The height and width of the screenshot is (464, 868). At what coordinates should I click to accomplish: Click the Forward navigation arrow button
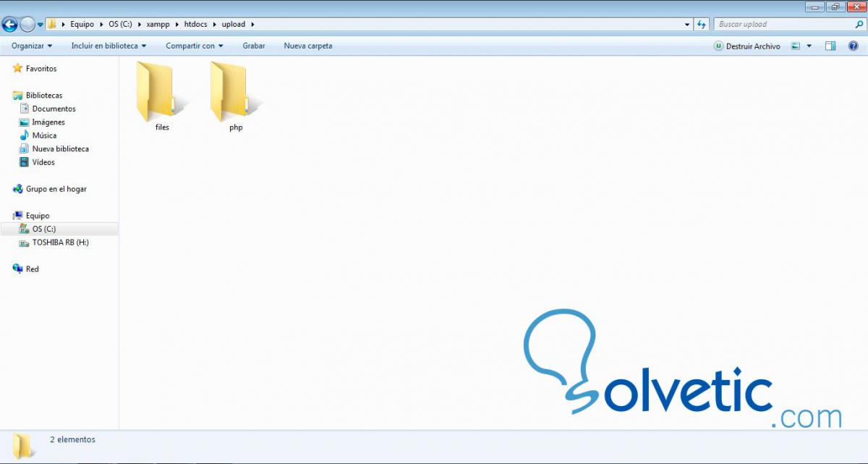click(x=27, y=24)
